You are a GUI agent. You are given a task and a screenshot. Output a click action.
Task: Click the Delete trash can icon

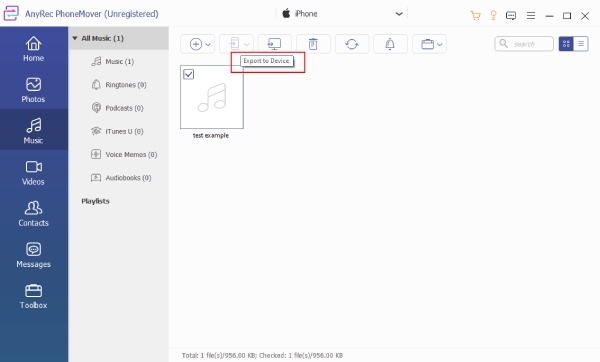coord(313,44)
